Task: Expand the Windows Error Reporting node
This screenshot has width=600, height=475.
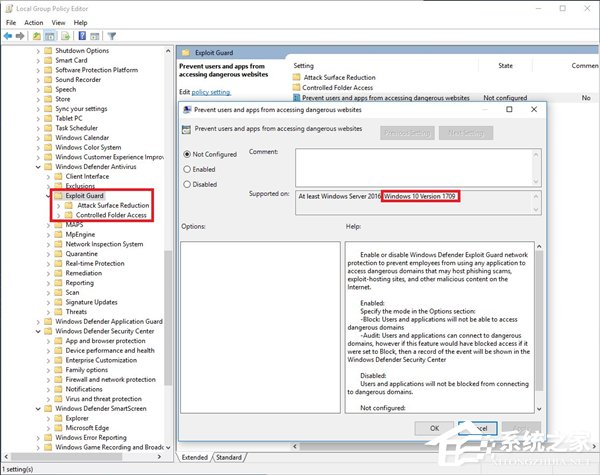Action: point(38,438)
